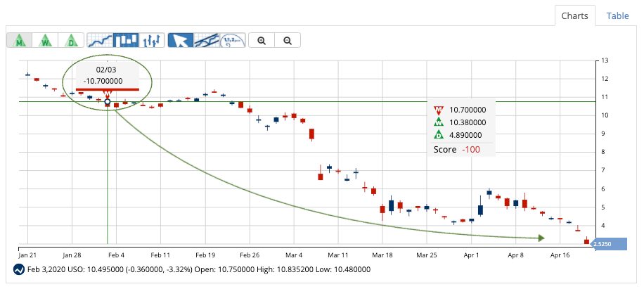Click the USO quote icon in footer

coord(19,270)
